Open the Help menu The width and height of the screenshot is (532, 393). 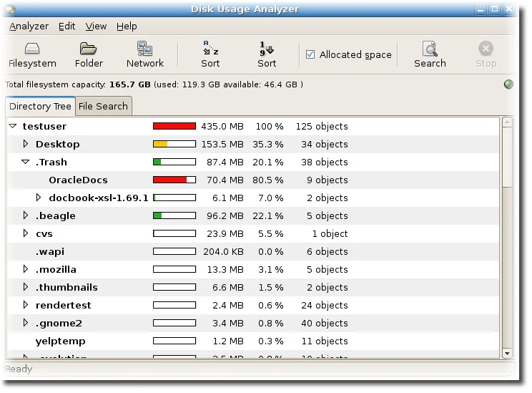tap(127, 26)
